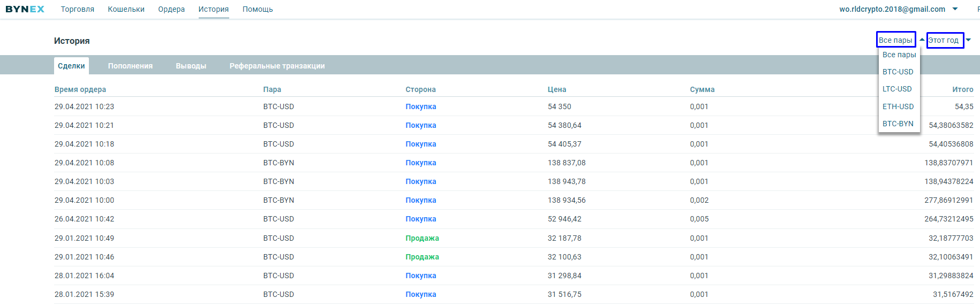
Task: Collapse the pairs dropdown arrow
Action: (x=922, y=40)
